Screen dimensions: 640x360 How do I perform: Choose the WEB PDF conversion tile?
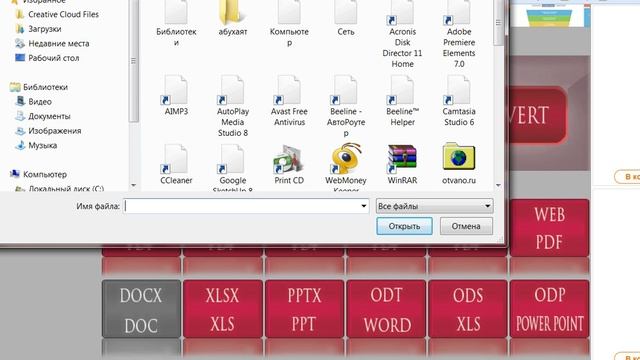click(x=549, y=228)
